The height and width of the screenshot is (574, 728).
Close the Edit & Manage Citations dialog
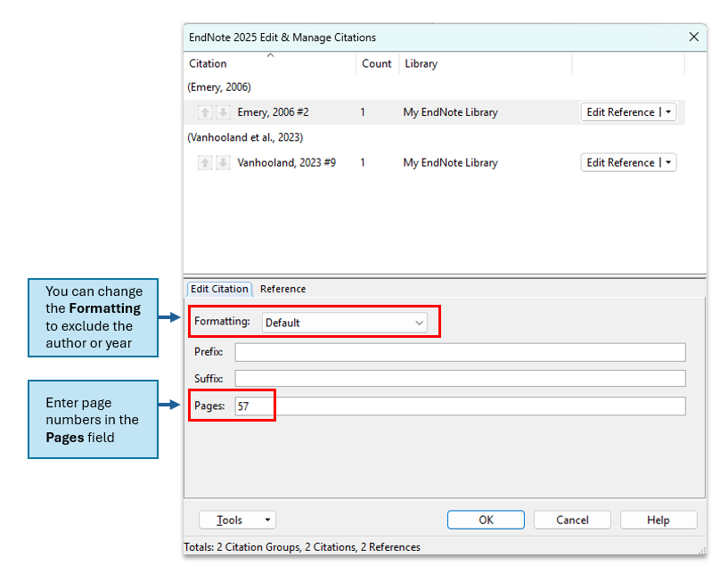tap(693, 37)
